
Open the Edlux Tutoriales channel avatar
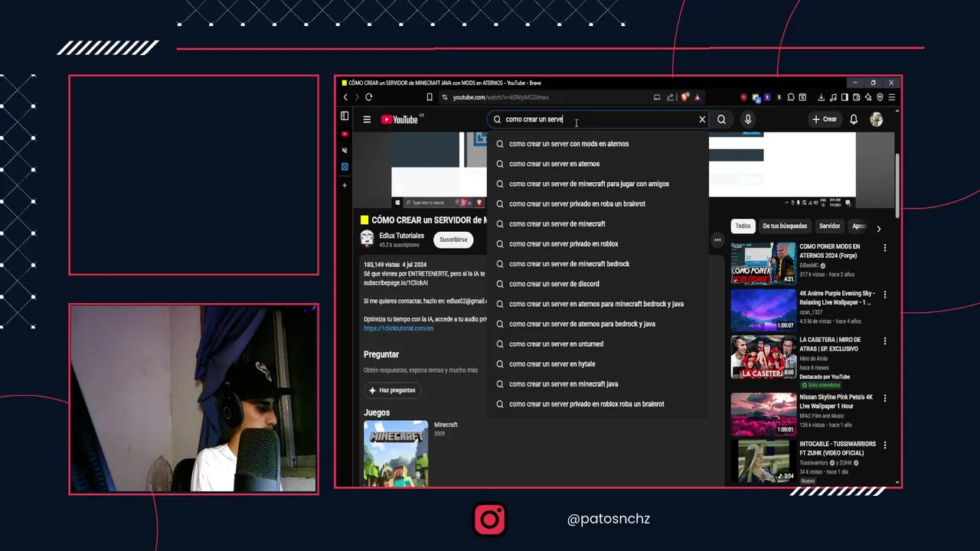pos(367,239)
